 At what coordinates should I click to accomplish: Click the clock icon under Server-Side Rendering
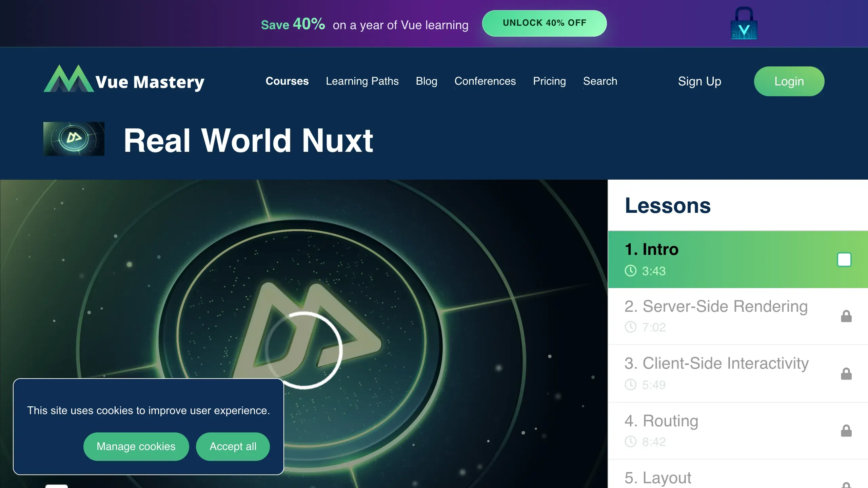point(630,327)
